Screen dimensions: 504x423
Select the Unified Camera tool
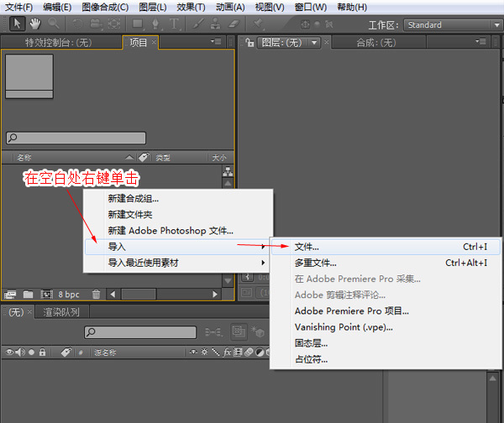click(x=96, y=23)
